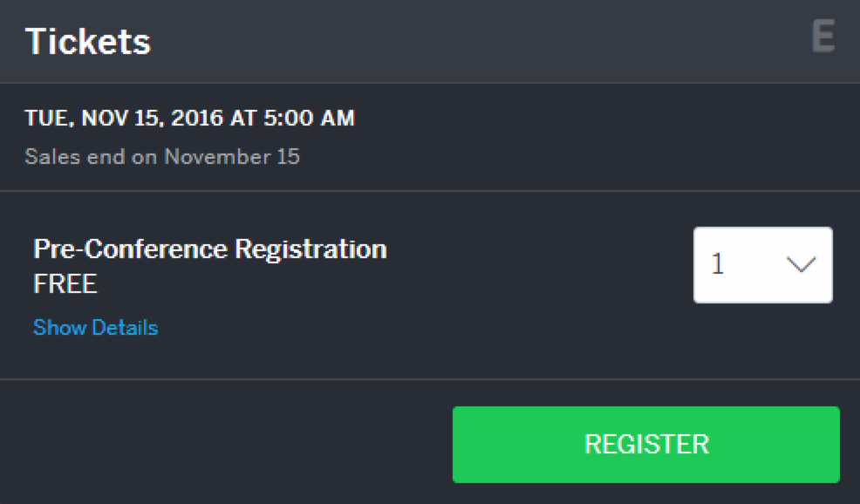Expand details for Pre-Conference Registration ticket
Image resolution: width=860 pixels, height=504 pixels.
point(95,328)
